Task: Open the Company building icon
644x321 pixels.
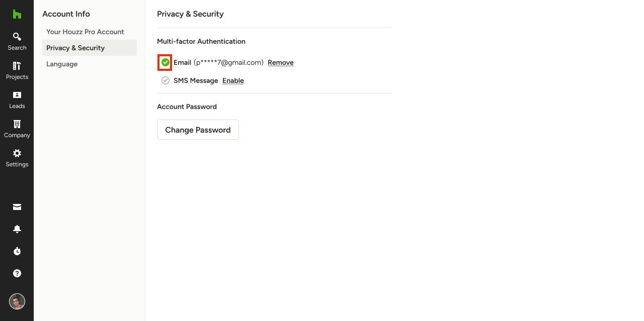Action: pos(17,124)
